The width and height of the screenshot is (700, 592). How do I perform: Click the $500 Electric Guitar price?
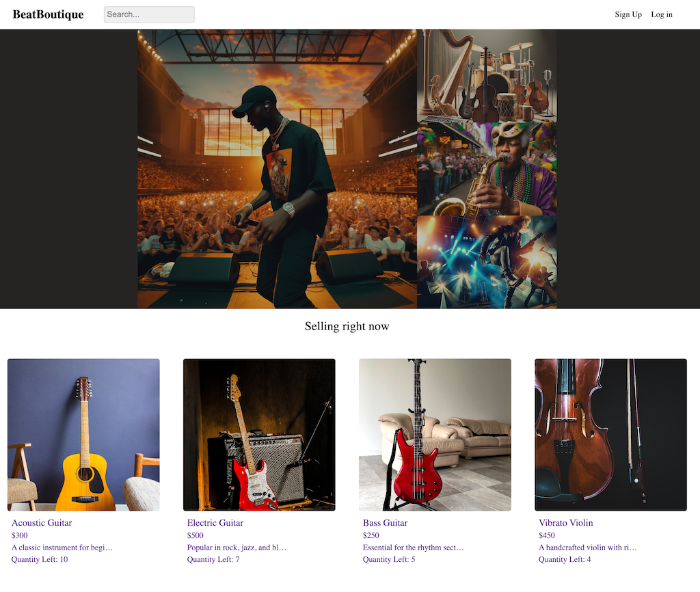(x=195, y=535)
